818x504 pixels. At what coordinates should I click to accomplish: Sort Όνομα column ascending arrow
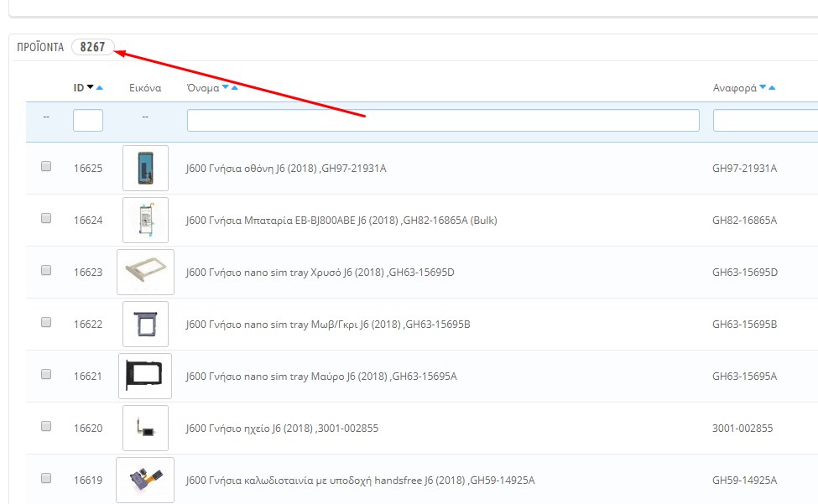[235, 88]
